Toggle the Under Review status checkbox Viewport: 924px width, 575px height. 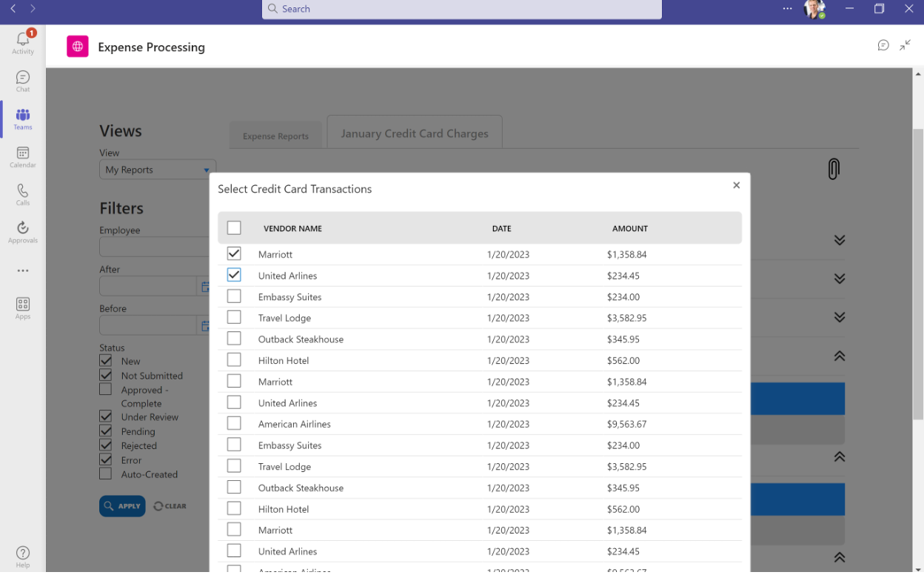coord(106,416)
